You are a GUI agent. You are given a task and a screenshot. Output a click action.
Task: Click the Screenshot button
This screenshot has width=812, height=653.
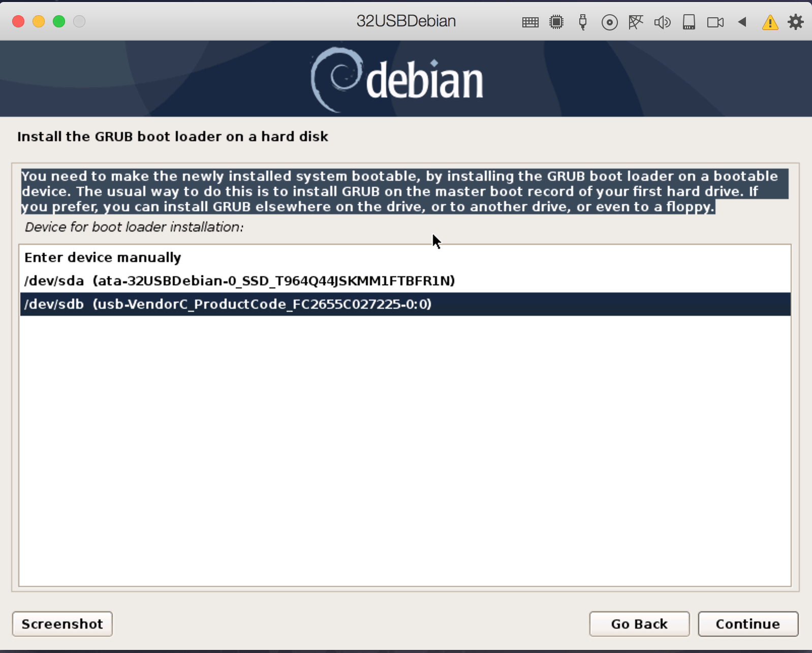[62, 624]
